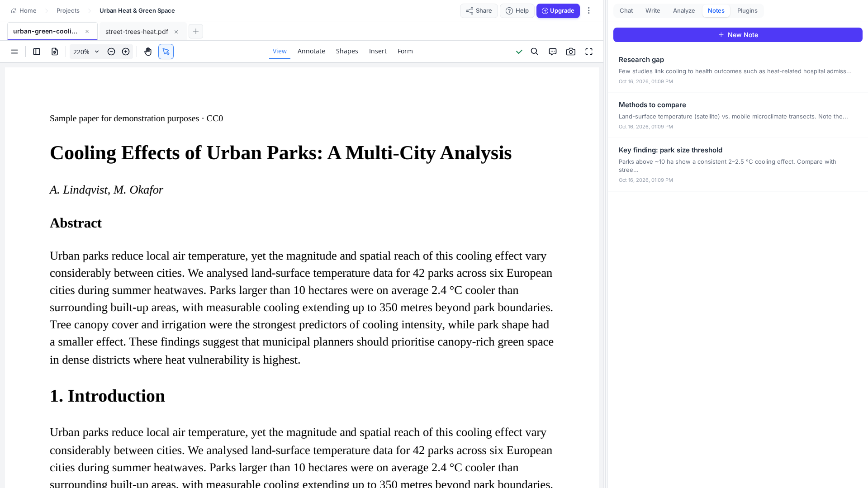Viewport: 868px width, 488px height.
Task: Open the 220% zoom level dropdown
Action: coord(86,52)
